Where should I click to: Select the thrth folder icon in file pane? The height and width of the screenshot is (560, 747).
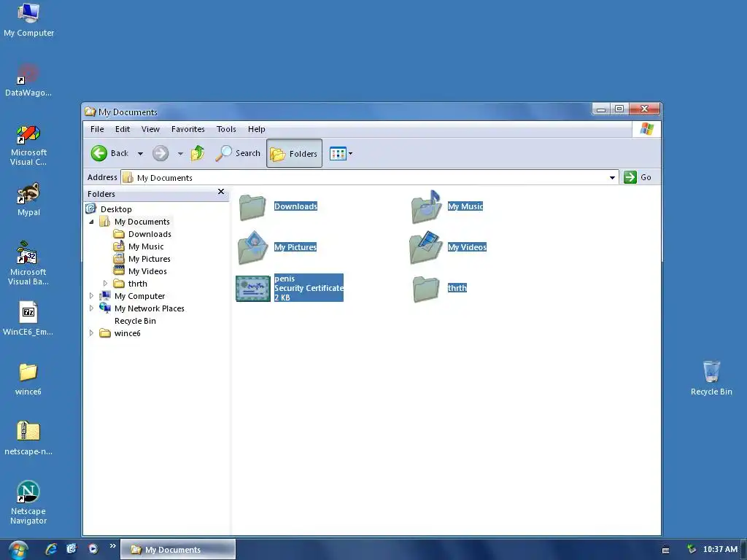(425, 289)
